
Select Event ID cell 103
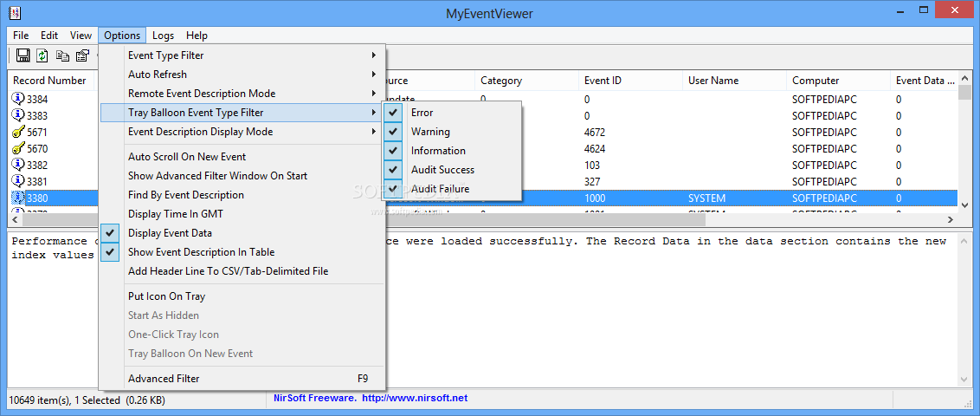[x=592, y=166]
